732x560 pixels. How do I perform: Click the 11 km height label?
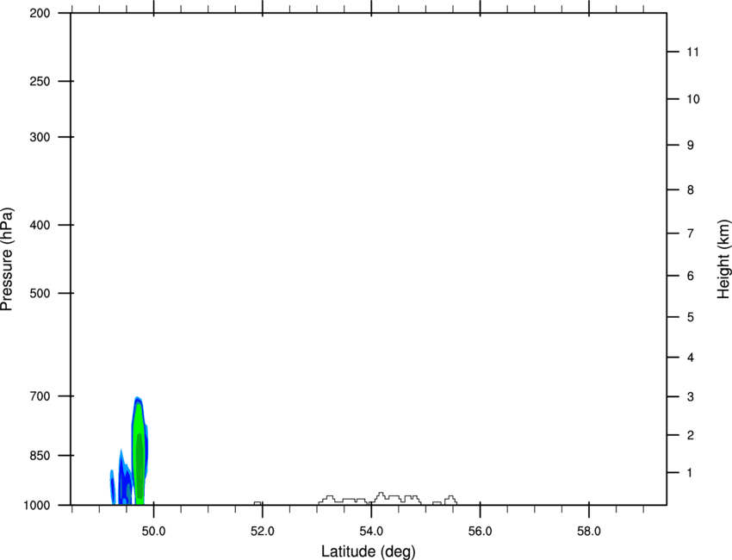[692, 52]
